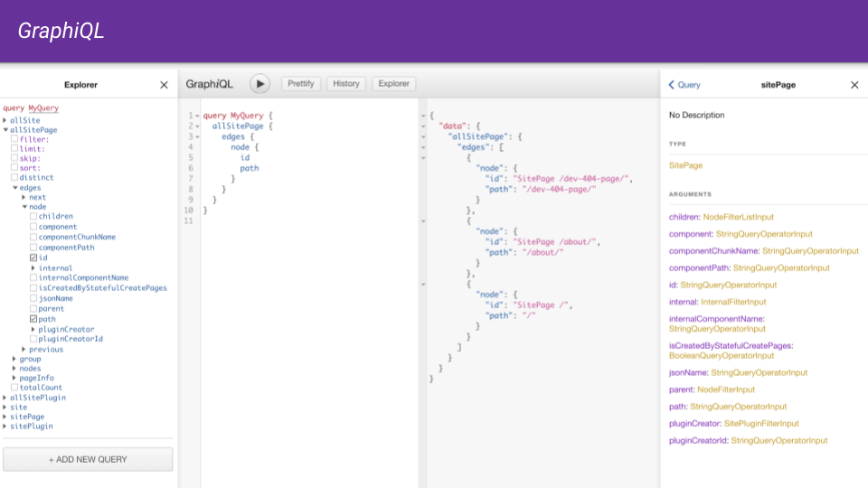Screen dimensions: 868x488
Task: Open InternalFilterInput type link
Action: [733, 302]
